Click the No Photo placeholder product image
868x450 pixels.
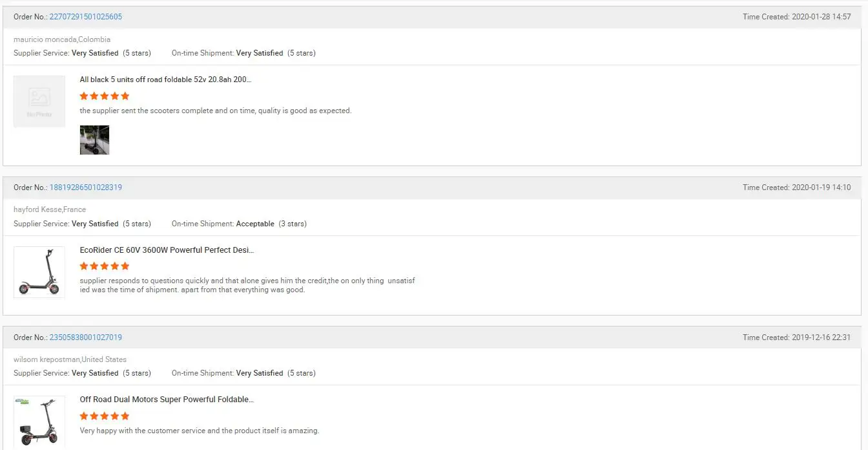tap(39, 102)
